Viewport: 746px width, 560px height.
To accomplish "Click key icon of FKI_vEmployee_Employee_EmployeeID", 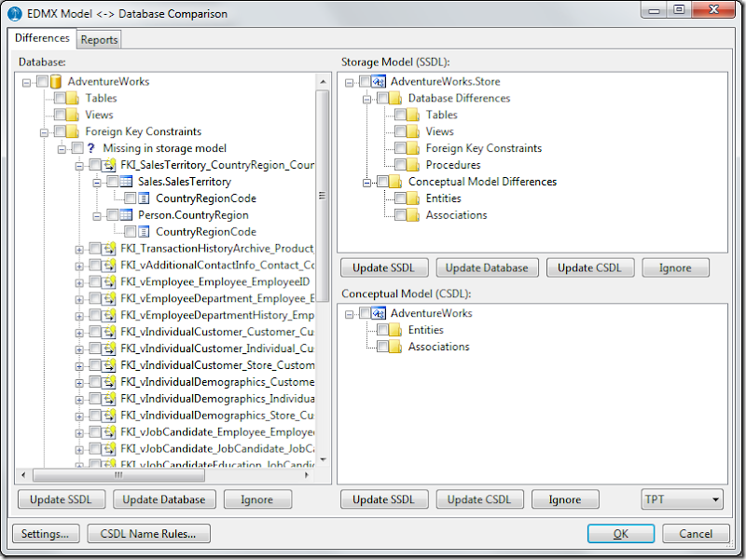I will pos(110,282).
